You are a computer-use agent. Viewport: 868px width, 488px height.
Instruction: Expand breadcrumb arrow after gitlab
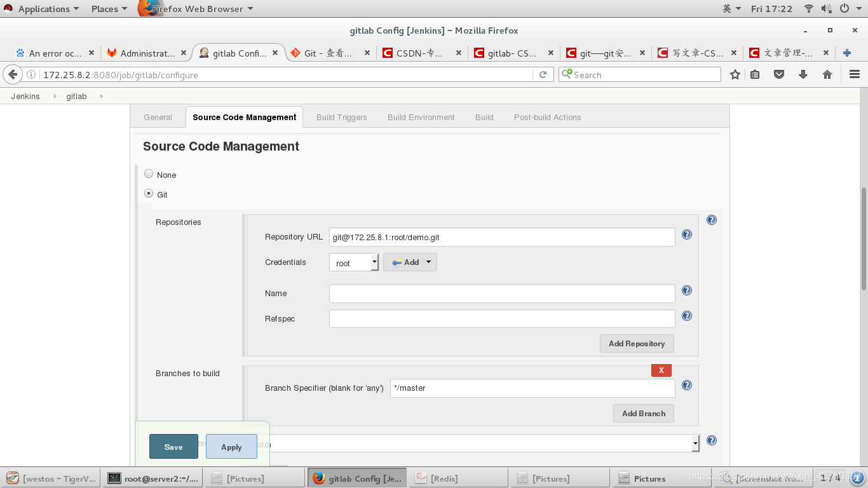[x=101, y=97]
